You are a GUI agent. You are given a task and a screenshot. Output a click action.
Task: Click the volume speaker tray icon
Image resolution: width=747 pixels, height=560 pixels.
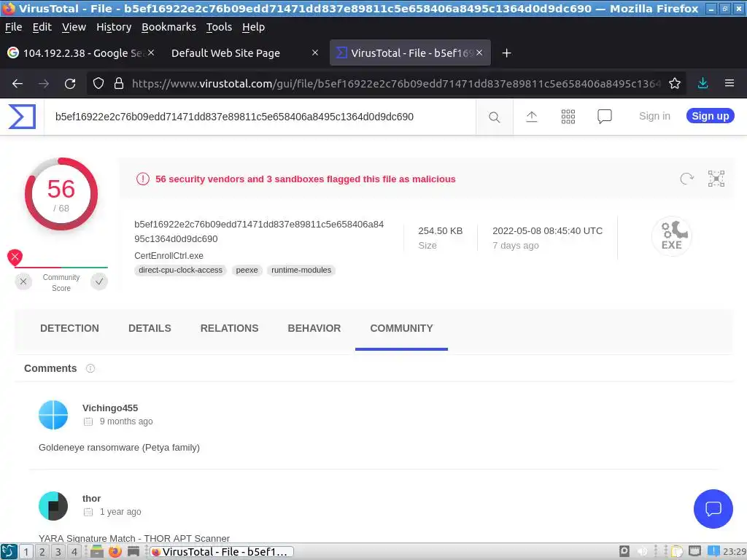643,551
